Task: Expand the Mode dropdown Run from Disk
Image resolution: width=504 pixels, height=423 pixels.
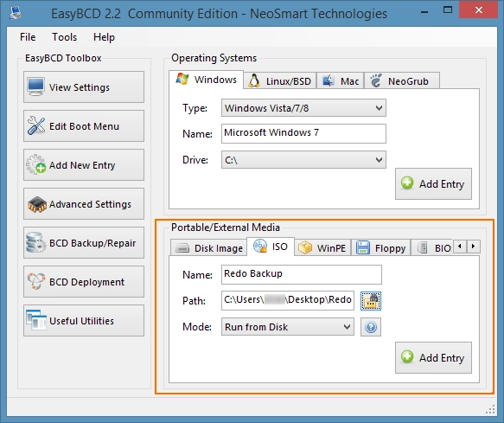Action: click(288, 327)
